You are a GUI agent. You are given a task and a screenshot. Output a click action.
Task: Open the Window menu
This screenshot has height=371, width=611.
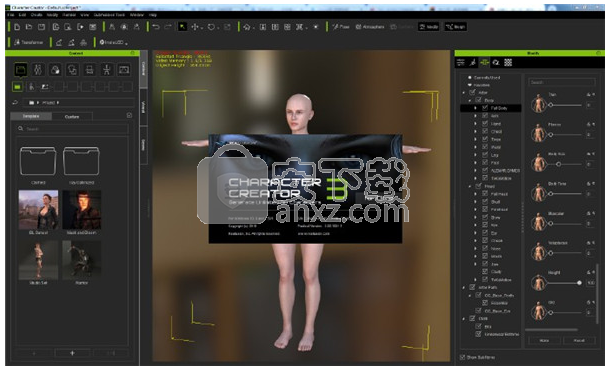coord(137,14)
